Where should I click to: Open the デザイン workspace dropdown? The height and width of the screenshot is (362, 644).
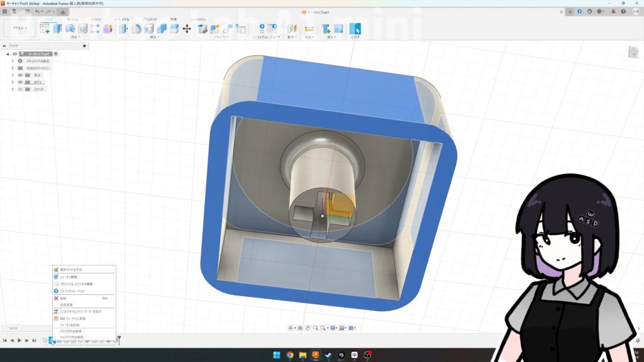click(18, 28)
